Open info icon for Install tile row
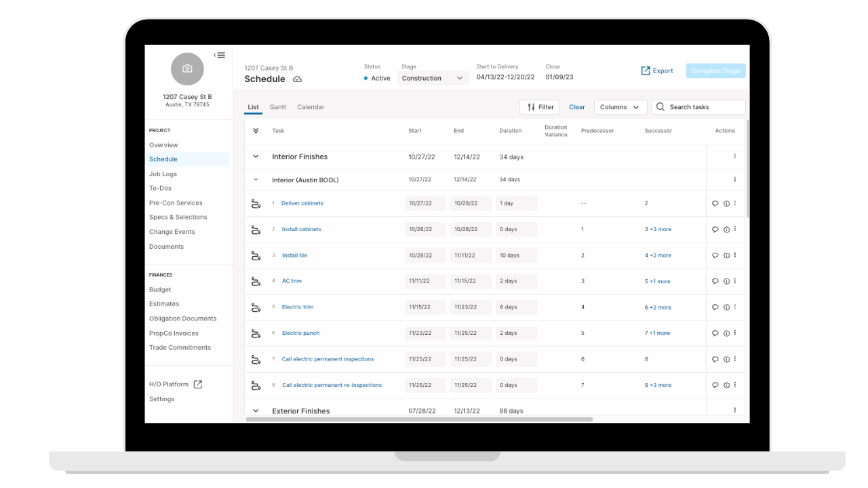The height and width of the screenshot is (488, 868). click(x=726, y=256)
